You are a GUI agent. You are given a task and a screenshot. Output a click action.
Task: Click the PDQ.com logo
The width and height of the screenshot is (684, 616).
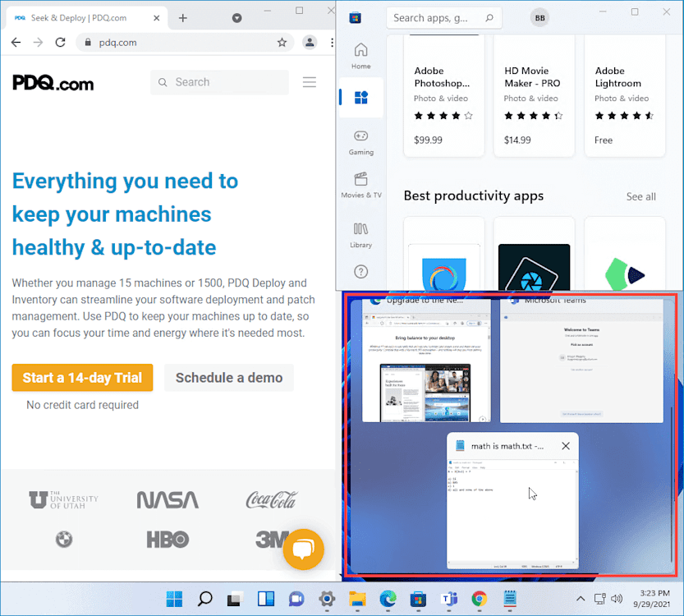click(53, 82)
